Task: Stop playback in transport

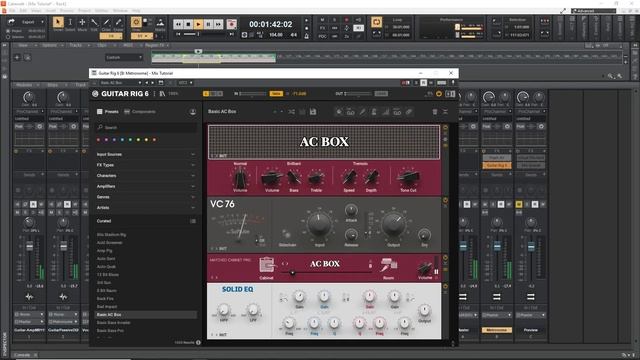Action: pos(188,24)
